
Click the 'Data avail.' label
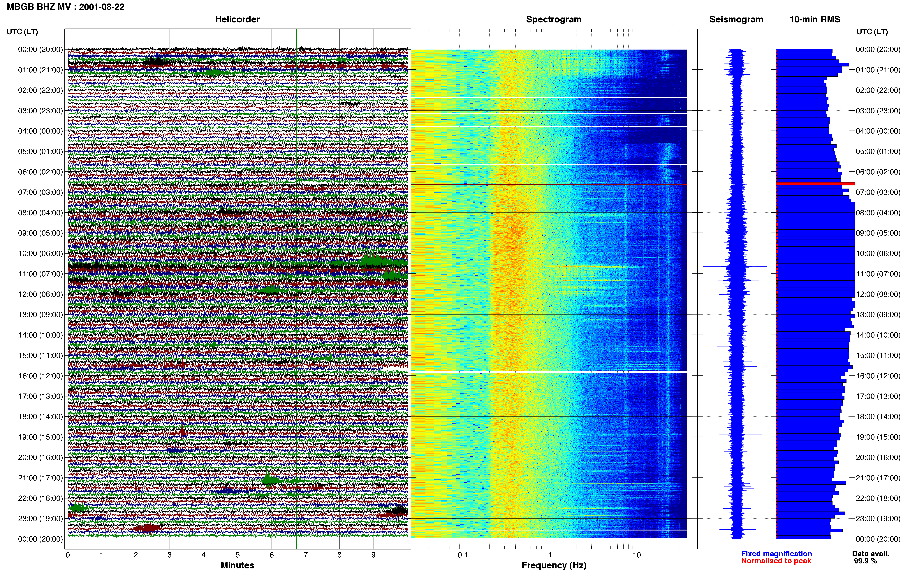(x=870, y=554)
